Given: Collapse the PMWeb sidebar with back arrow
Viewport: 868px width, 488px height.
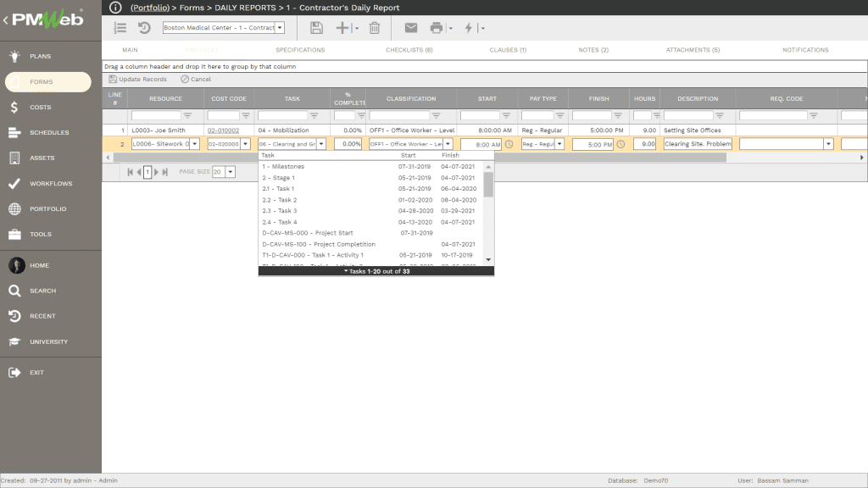Looking at the screenshot, I should 6,20.
